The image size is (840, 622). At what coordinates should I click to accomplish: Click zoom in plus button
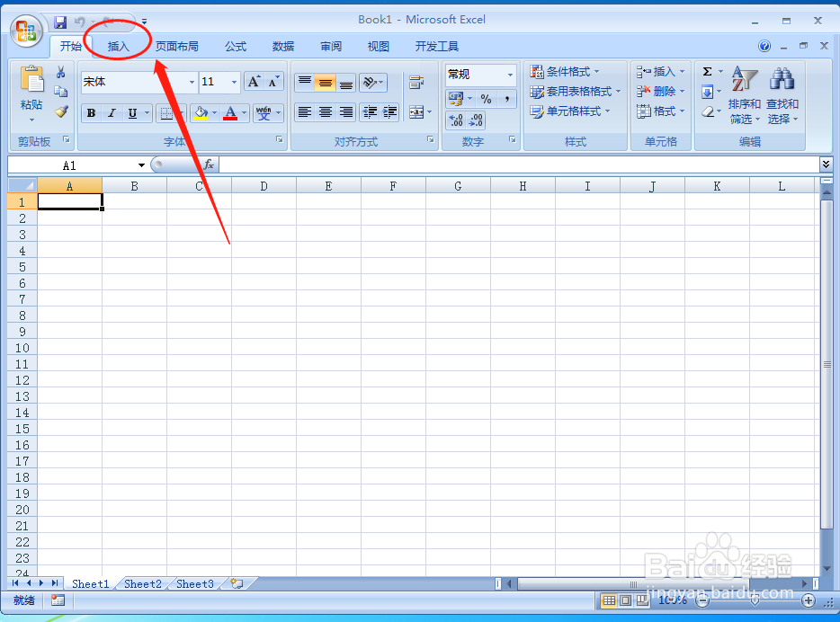809,600
